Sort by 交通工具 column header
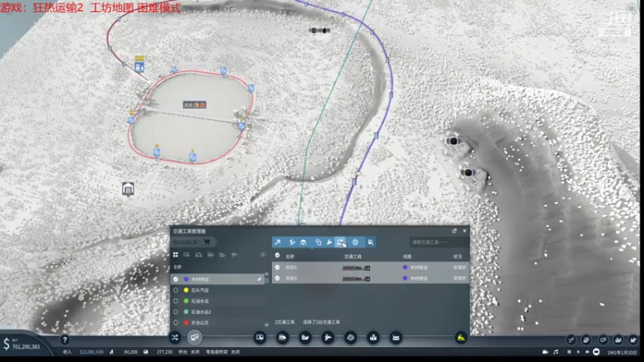The width and height of the screenshot is (644, 362). pyautogui.click(x=353, y=257)
